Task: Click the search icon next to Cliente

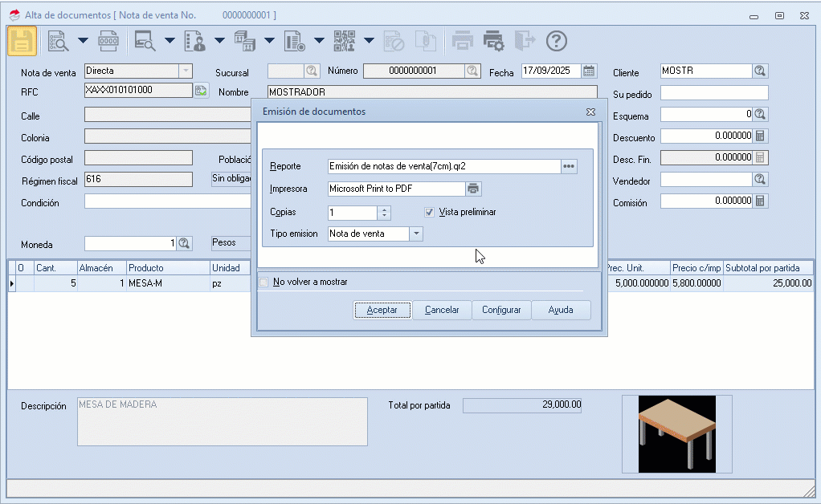Action: pyautogui.click(x=760, y=71)
